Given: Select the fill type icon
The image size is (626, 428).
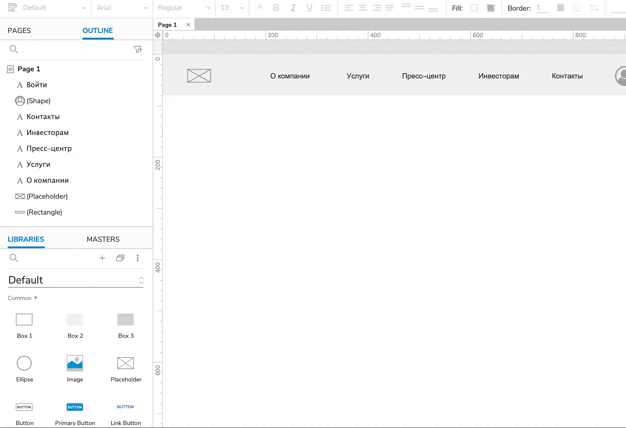Looking at the screenshot, I should pyautogui.click(x=491, y=8).
